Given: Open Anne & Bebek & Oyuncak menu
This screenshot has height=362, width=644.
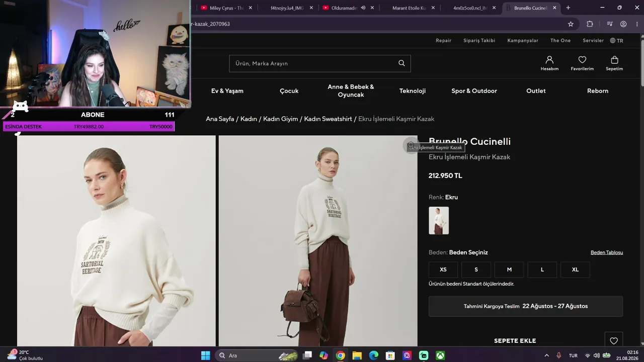Looking at the screenshot, I should click(351, 91).
